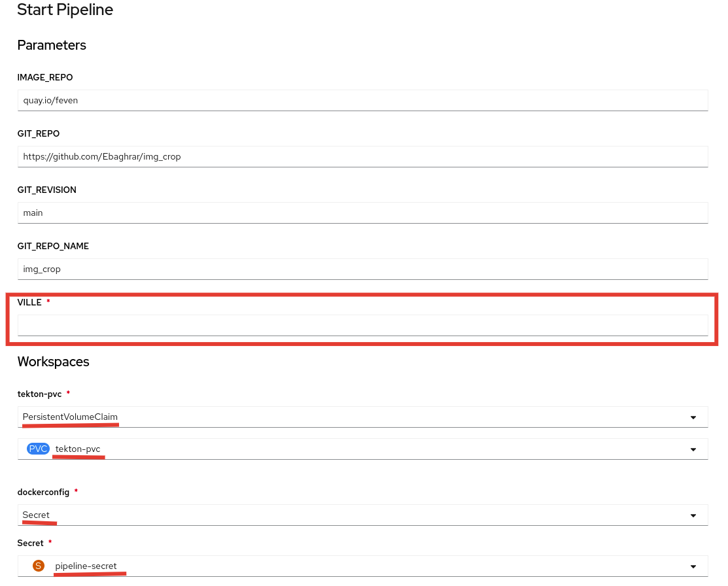This screenshot has width=728, height=586.
Task: Open the dockerconfig Secret type dropdown
Action: point(353,515)
